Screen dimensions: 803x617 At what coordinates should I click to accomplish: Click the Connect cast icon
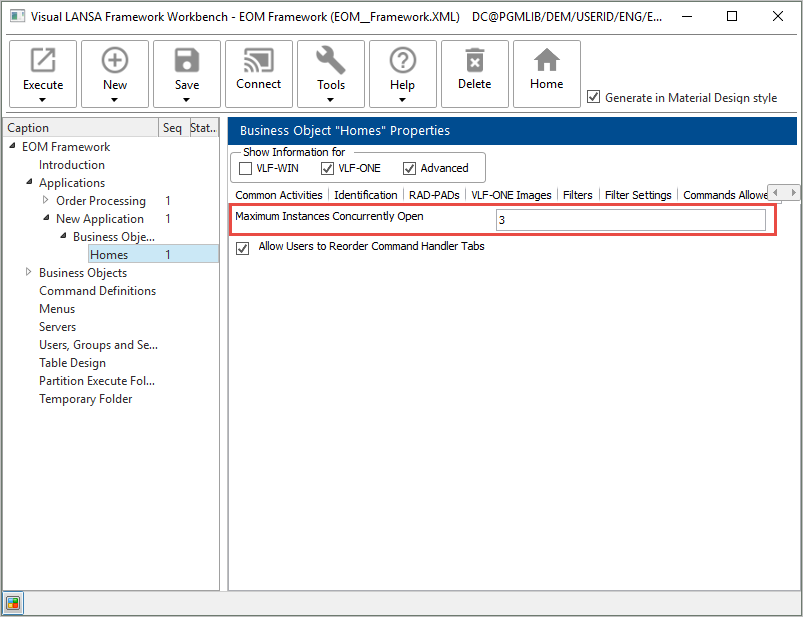259,62
